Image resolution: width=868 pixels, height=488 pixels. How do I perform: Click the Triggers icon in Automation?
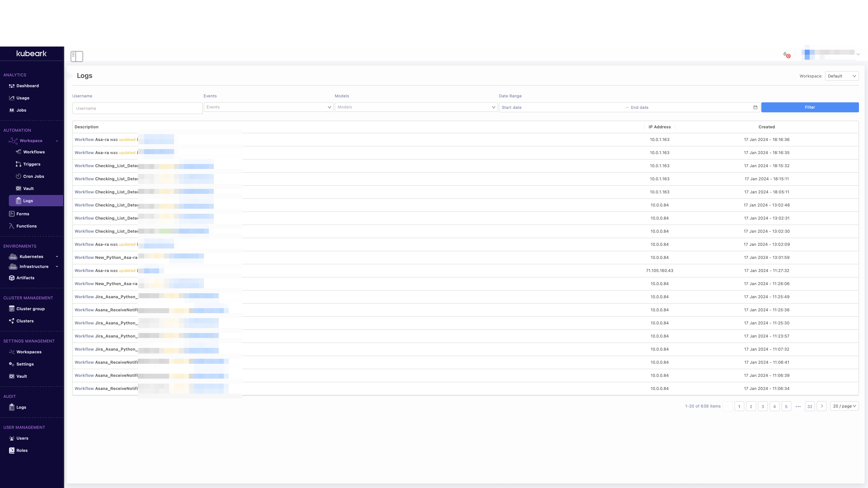pos(19,164)
